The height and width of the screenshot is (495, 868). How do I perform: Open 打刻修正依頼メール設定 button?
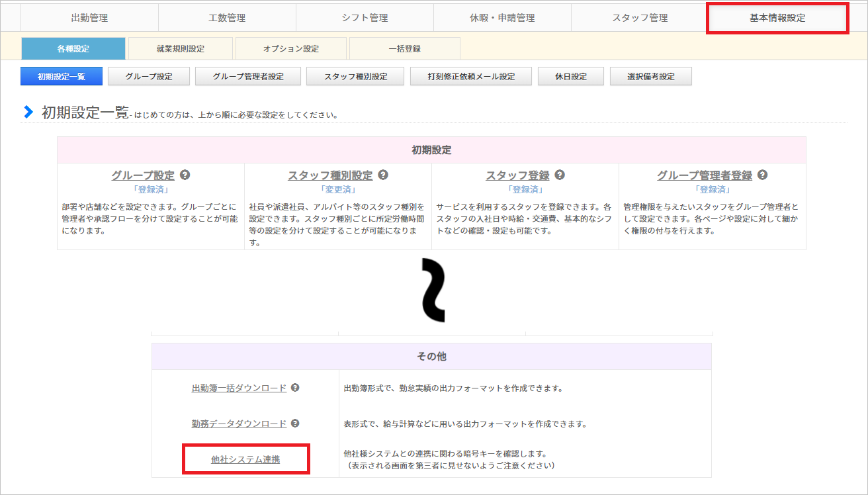click(471, 76)
